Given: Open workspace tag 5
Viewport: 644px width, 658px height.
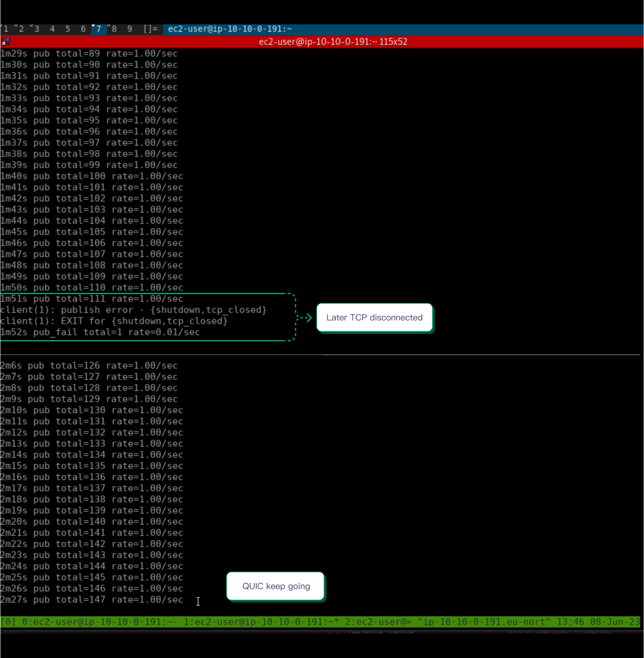Looking at the screenshot, I should [x=68, y=29].
